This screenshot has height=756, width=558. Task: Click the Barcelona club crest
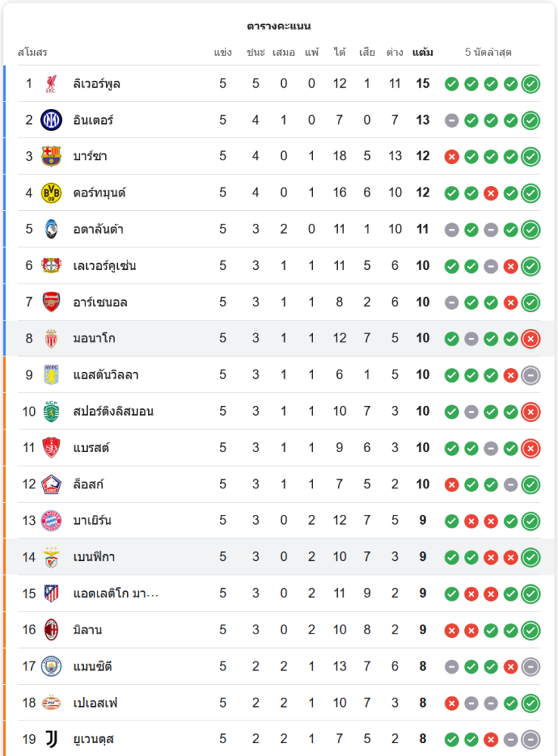click(x=51, y=156)
